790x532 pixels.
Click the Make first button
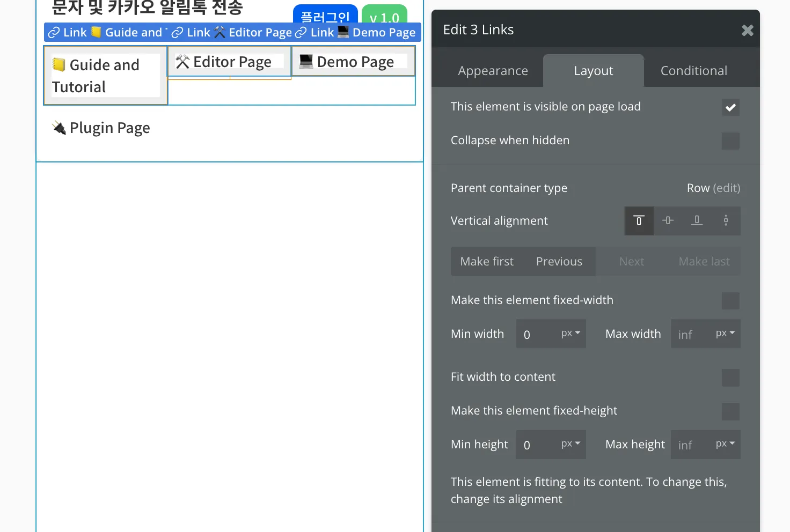click(x=487, y=262)
